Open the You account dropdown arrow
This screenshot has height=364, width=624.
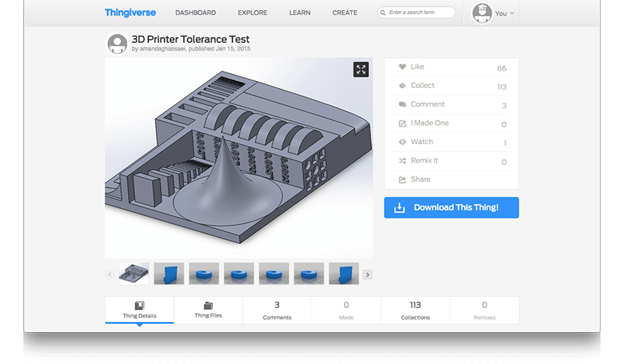(512, 13)
